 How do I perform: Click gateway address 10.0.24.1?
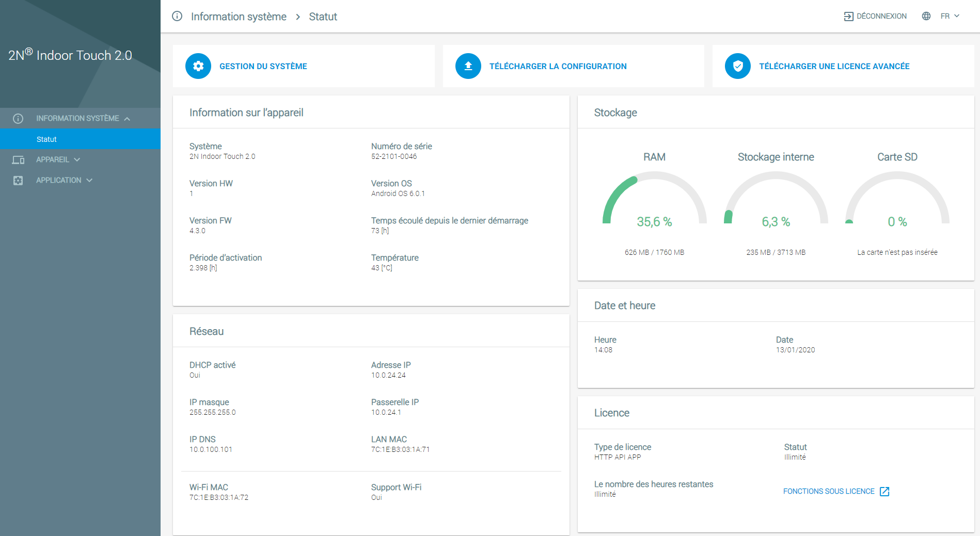tap(386, 412)
